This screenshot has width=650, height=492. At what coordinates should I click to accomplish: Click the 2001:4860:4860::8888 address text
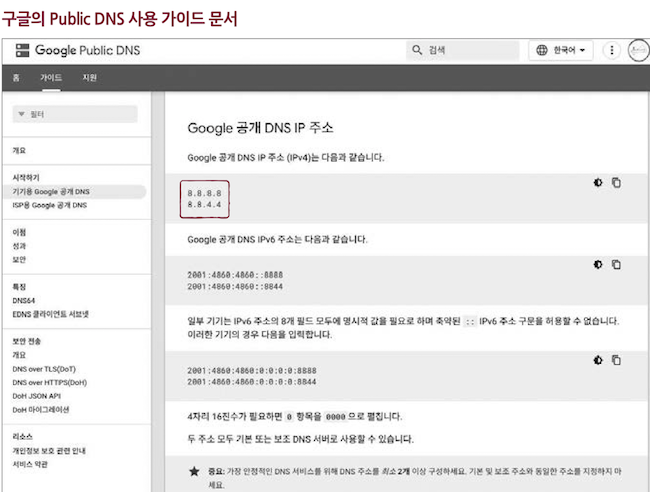pos(235,275)
